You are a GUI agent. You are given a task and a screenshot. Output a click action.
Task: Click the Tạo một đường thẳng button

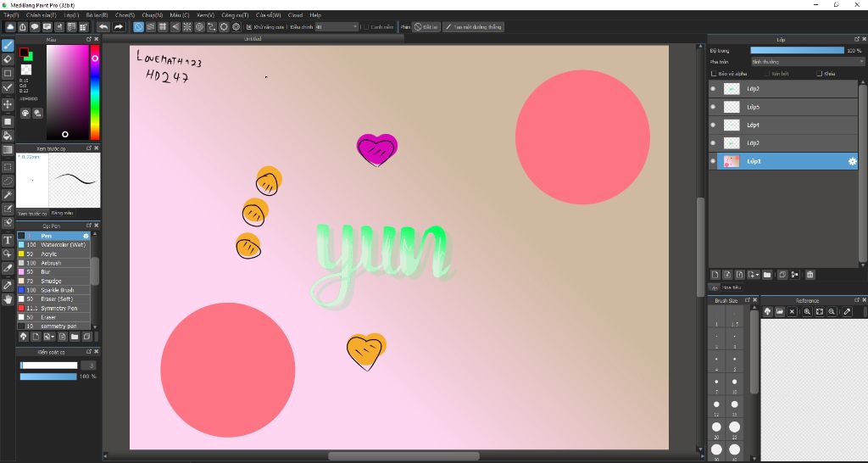tap(473, 26)
